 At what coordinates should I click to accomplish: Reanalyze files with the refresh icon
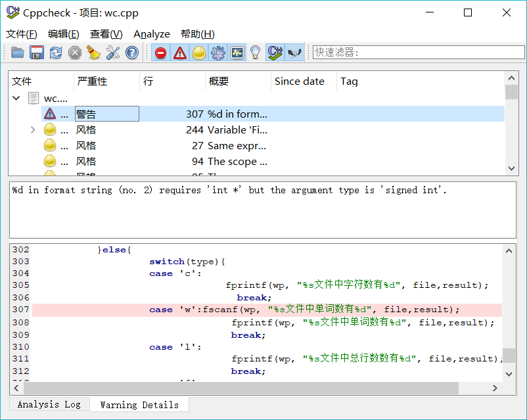(x=56, y=53)
